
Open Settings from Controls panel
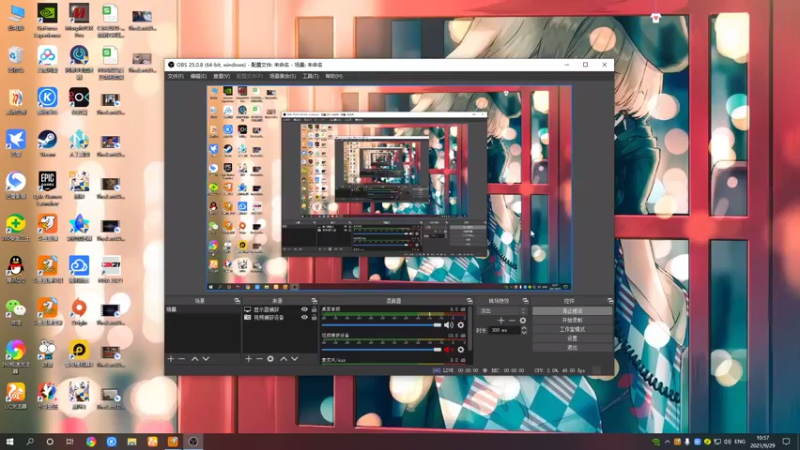pyautogui.click(x=572, y=338)
